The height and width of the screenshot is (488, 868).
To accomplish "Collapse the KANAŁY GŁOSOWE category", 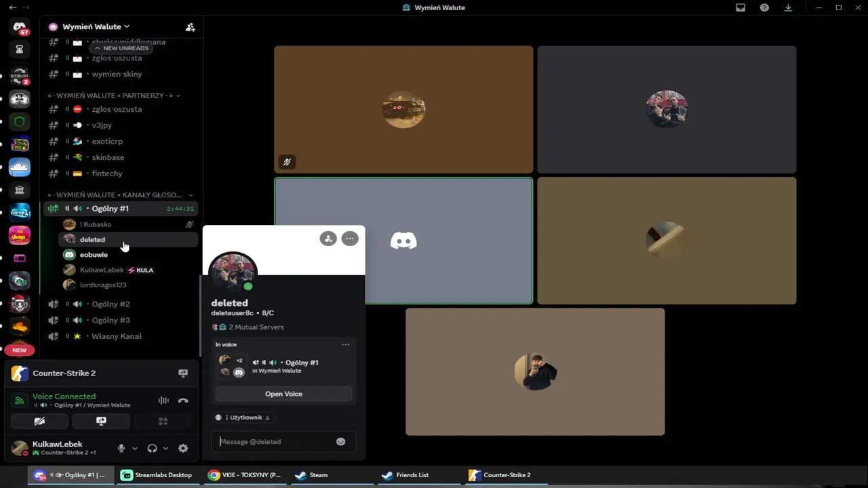I will (119, 195).
